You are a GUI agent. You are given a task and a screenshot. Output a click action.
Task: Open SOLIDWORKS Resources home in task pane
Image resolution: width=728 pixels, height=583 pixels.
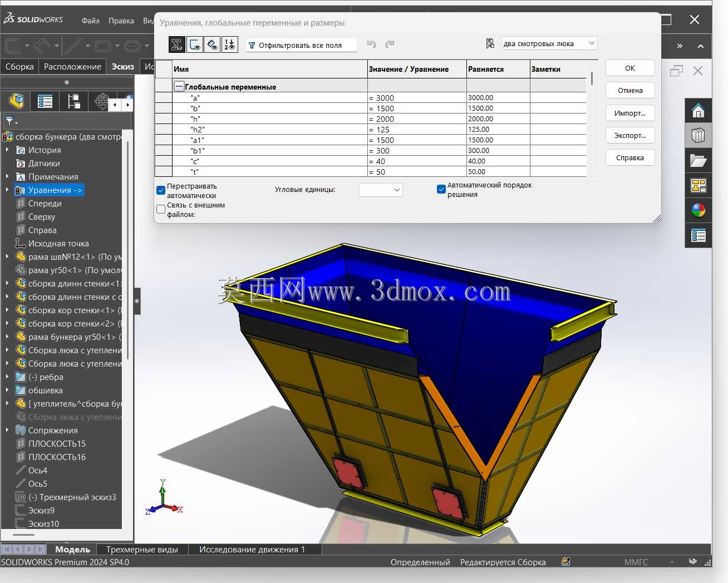pyautogui.click(x=698, y=111)
